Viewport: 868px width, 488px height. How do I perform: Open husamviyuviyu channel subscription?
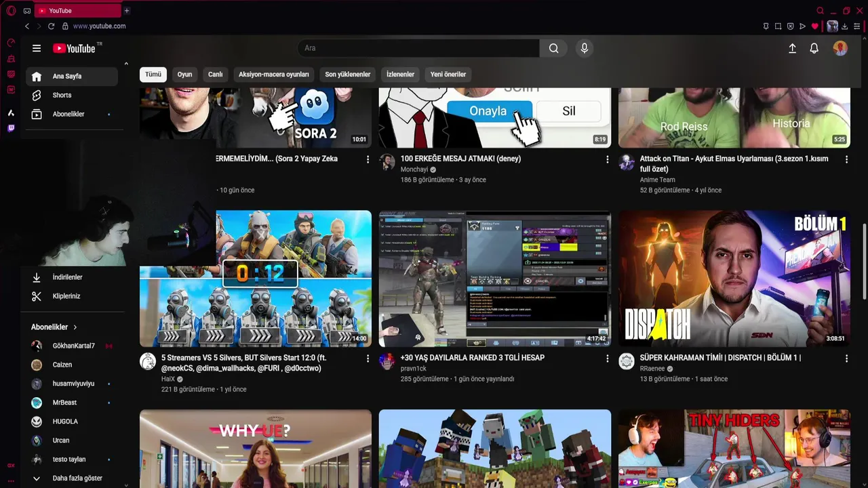(x=72, y=384)
